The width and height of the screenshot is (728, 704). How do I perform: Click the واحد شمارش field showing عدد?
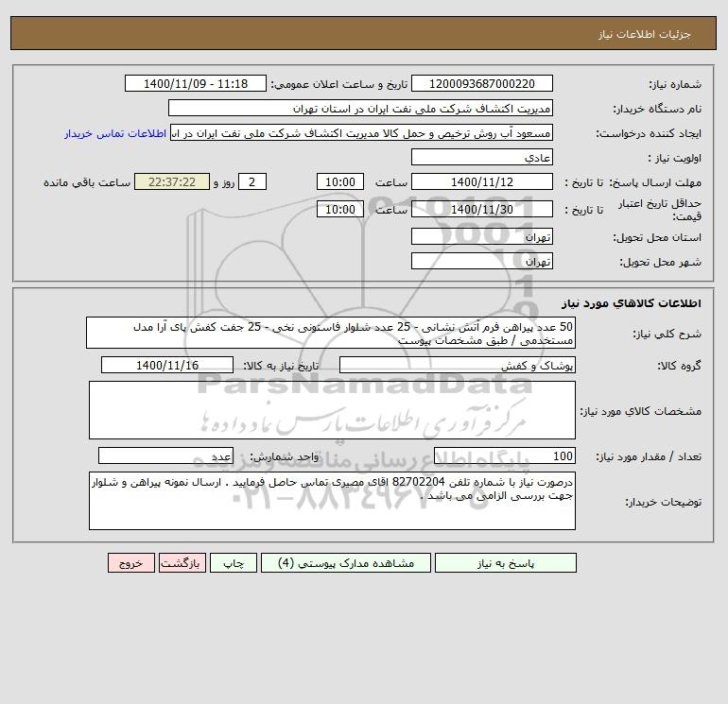pos(165,455)
